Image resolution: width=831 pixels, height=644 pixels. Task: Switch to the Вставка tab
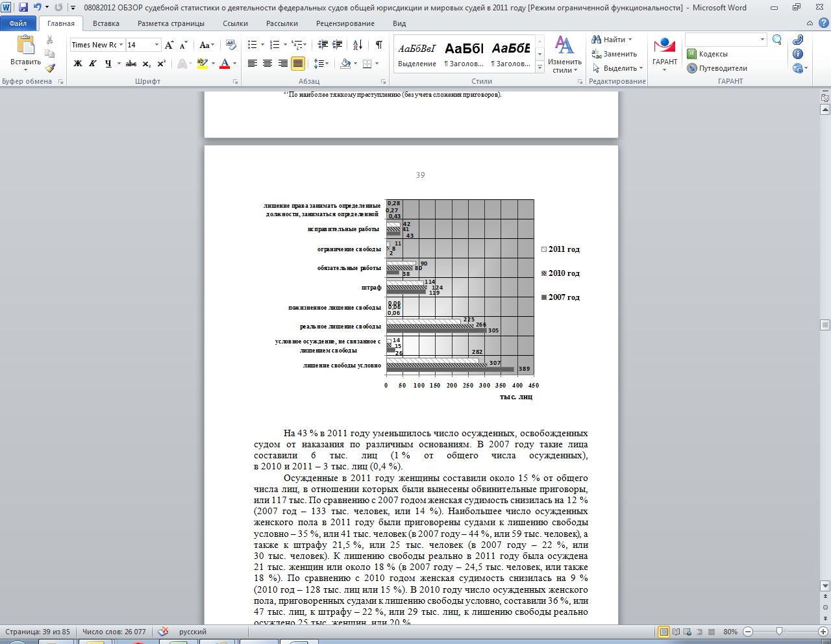tap(106, 23)
